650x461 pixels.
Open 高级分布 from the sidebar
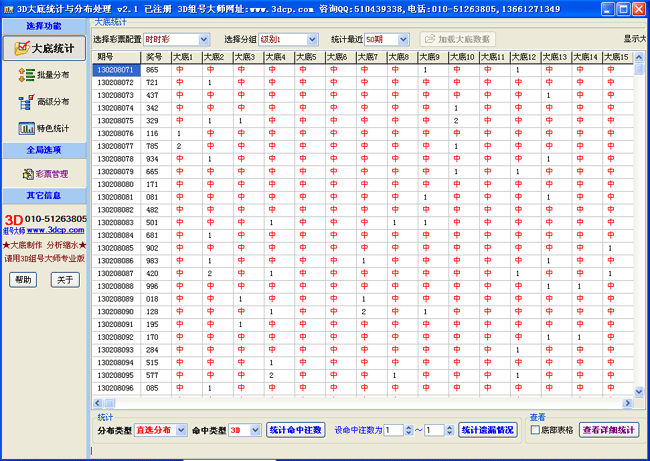[x=43, y=101]
